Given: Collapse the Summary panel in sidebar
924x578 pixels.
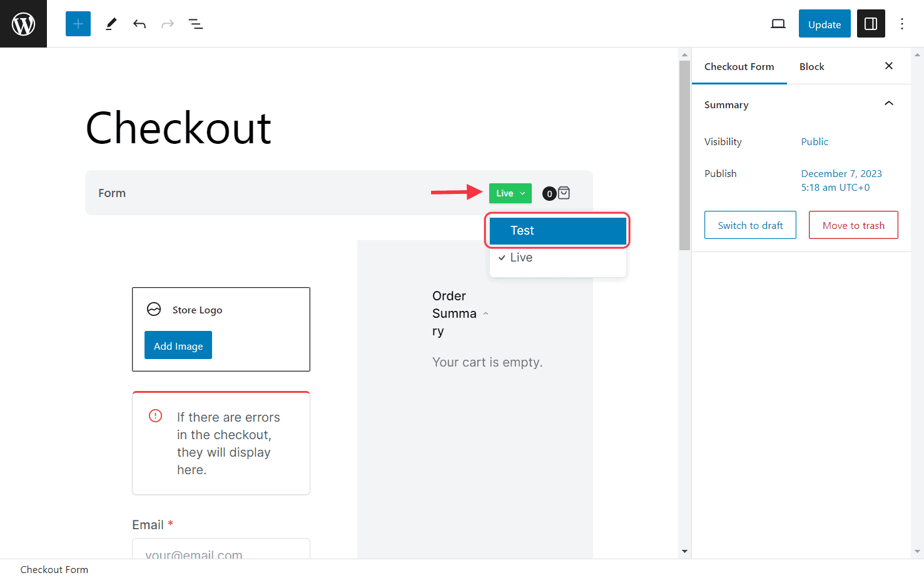Looking at the screenshot, I should [888, 104].
